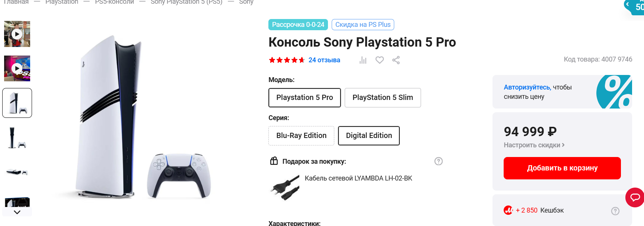Open the 24 отзыва reviews link

click(324, 60)
